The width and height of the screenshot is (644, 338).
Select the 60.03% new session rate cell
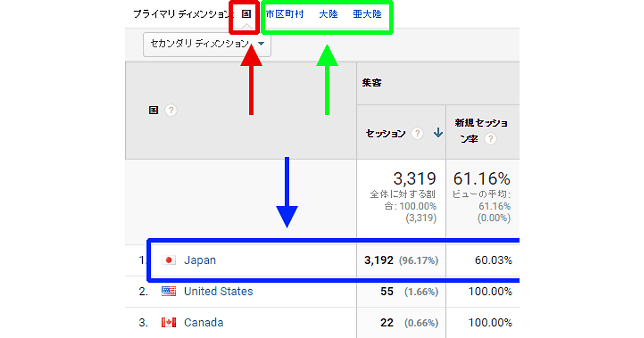[493, 260]
